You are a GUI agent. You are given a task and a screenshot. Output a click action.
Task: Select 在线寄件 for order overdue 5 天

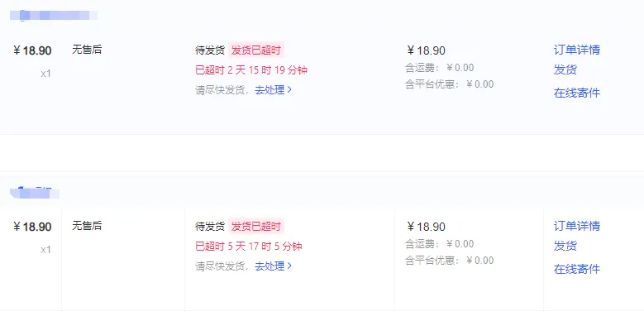(x=577, y=269)
